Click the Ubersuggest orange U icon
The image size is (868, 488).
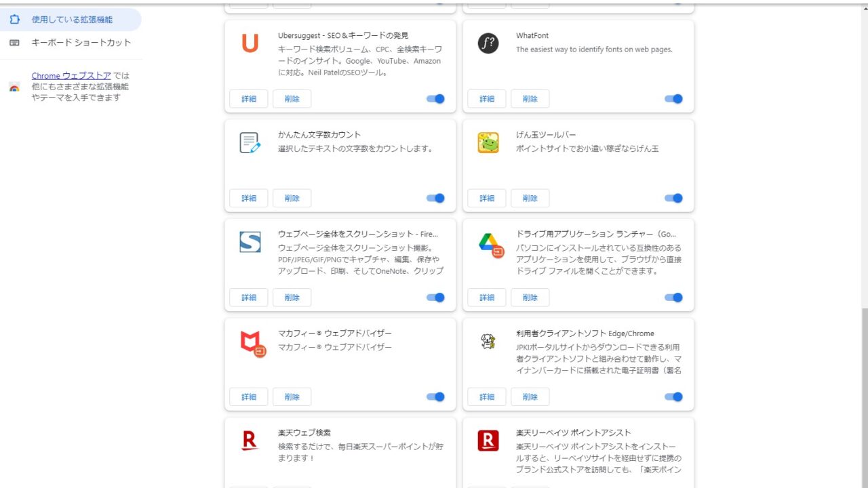(x=250, y=44)
